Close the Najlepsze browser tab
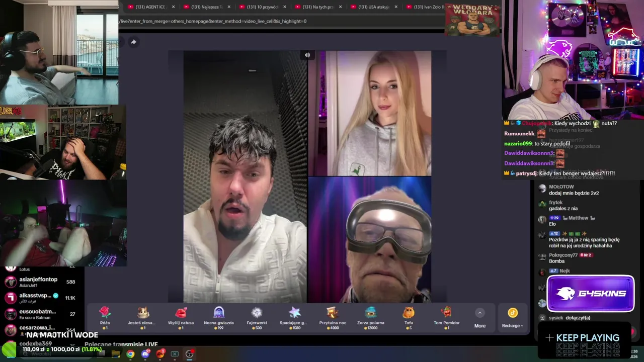This screenshot has width=644, height=362. click(x=229, y=7)
